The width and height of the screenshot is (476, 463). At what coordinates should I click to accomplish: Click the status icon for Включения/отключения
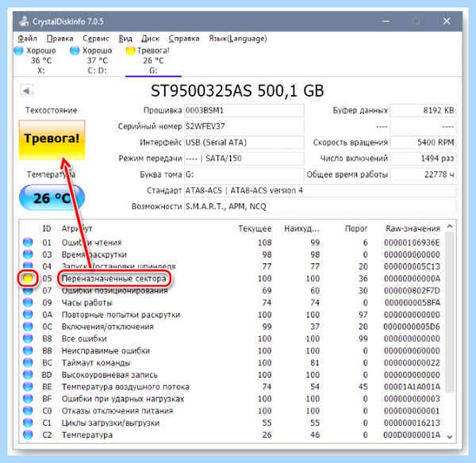[x=28, y=327]
